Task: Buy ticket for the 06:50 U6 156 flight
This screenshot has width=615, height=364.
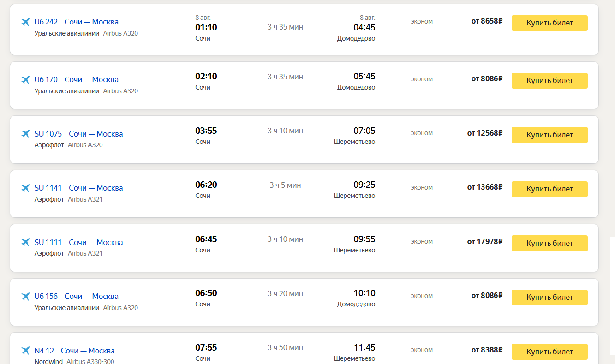Action: coord(549,298)
